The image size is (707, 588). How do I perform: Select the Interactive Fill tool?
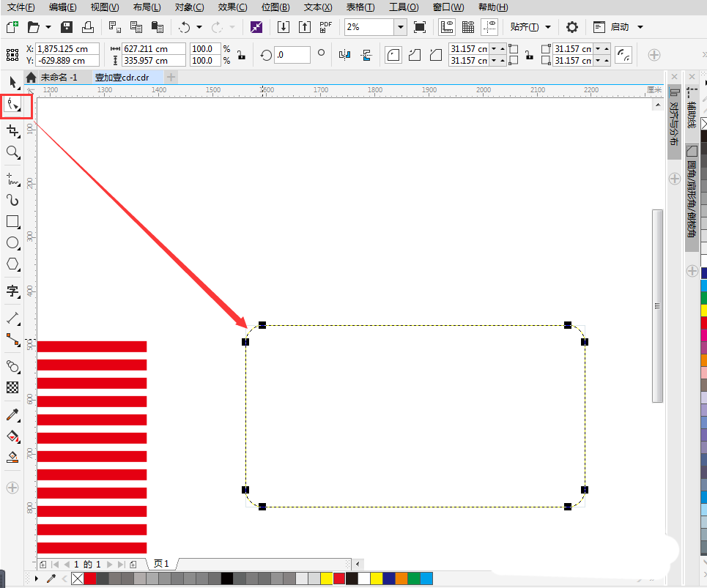[x=13, y=436]
